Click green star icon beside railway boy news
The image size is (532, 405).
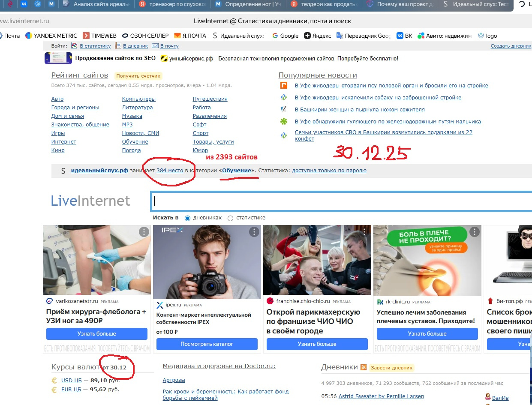pos(283,122)
